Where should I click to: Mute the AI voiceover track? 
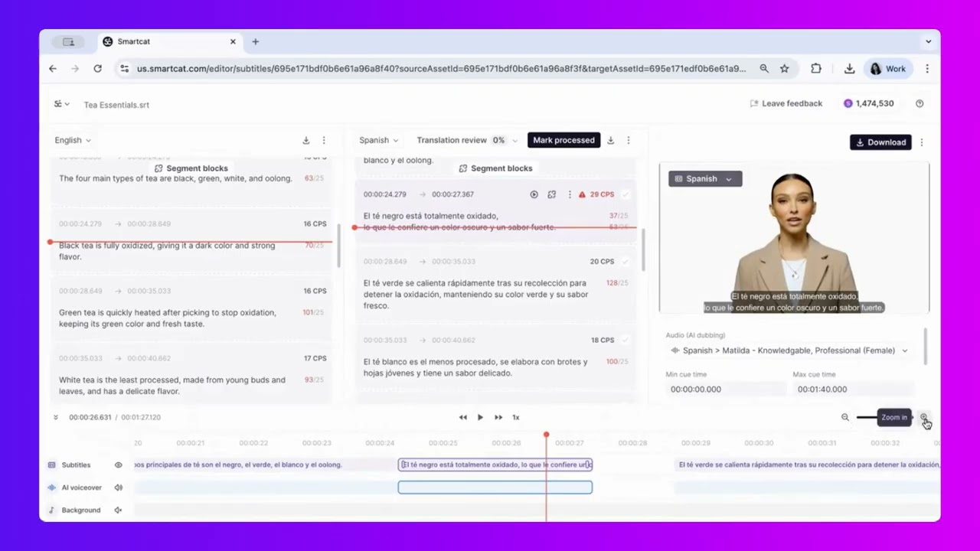118,487
